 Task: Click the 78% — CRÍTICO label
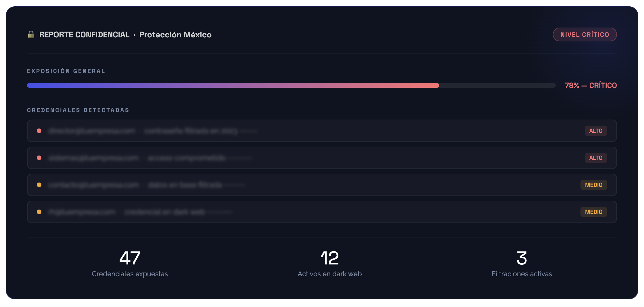coord(591,85)
